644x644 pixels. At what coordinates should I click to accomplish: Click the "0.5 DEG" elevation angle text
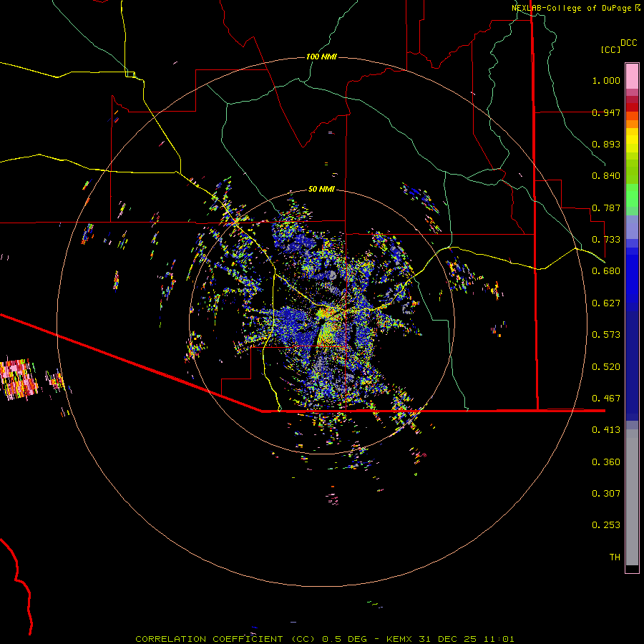click(x=345, y=639)
